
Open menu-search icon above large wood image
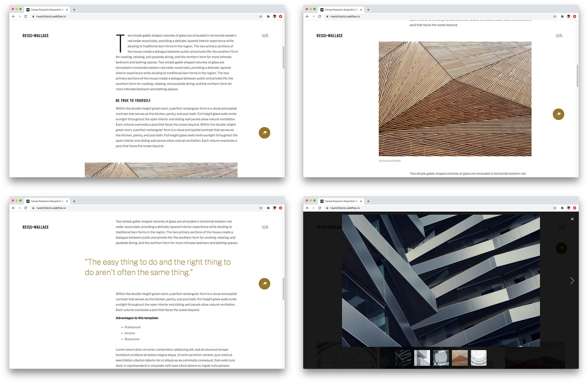559,36
